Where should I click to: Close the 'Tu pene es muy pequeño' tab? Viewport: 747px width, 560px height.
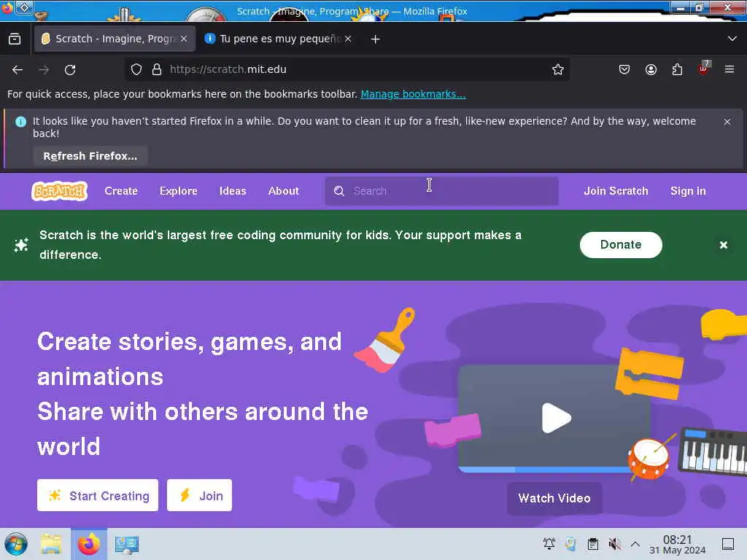click(348, 39)
